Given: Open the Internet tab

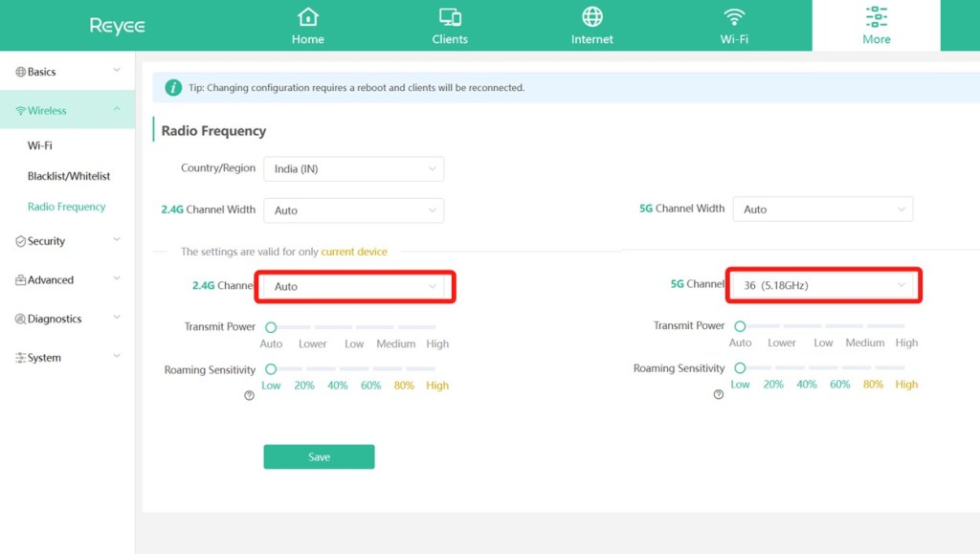Looking at the screenshot, I should 591,26.
